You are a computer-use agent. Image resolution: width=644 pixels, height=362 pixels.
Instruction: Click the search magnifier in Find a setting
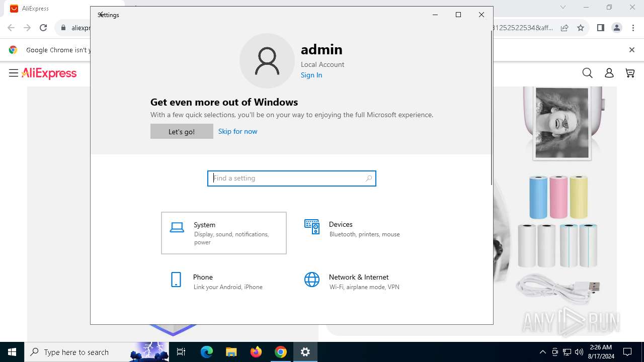pyautogui.click(x=369, y=178)
